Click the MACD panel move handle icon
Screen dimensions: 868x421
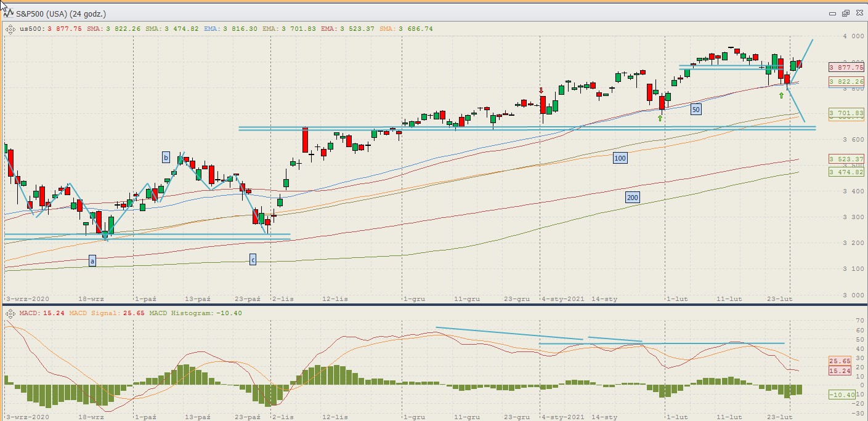coord(10,313)
